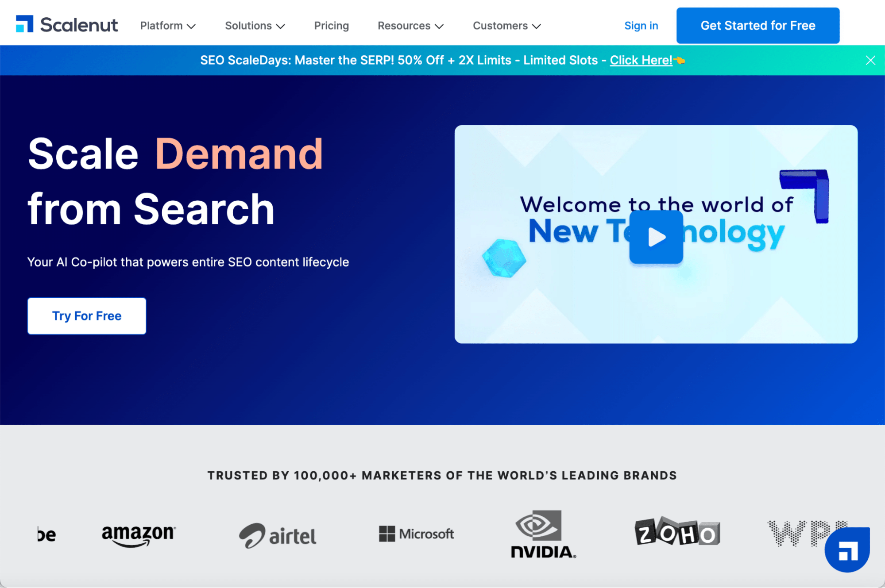
Task: Click the Zoho brand logo
Action: [677, 531]
